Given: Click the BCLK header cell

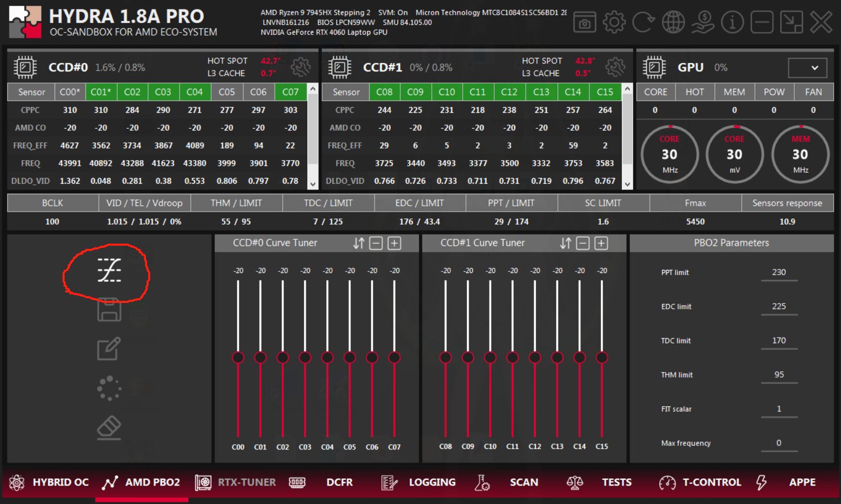Looking at the screenshot, I should [x=53, y=203].
